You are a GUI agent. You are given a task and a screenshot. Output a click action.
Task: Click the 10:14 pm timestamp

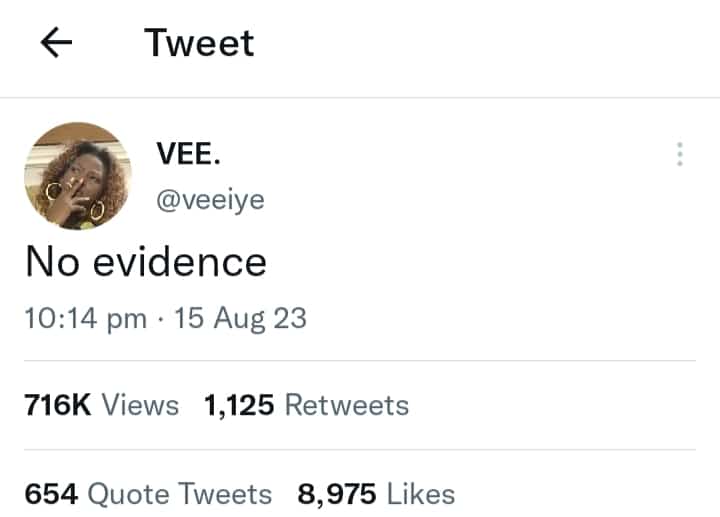pos(84,319)
